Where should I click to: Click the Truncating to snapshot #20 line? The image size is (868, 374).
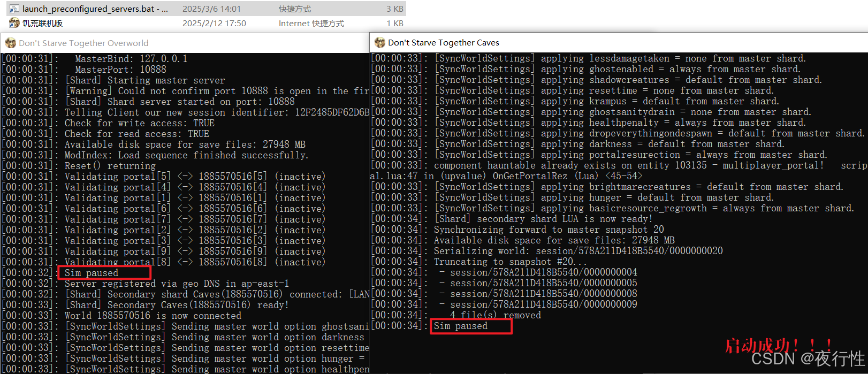479,262
